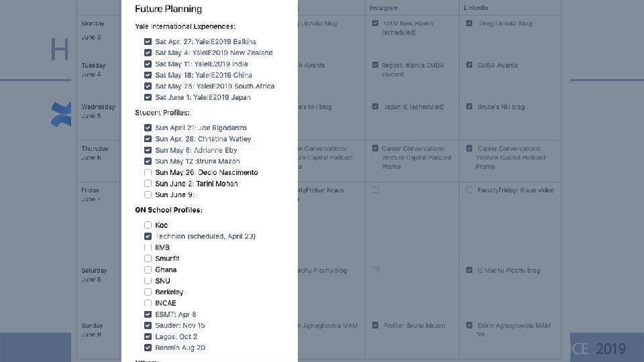Image resolution: width=644 pixels, height=362 pixels.
Task: Check Friday's empty Instagram checkbox
Action: point(376,190)
